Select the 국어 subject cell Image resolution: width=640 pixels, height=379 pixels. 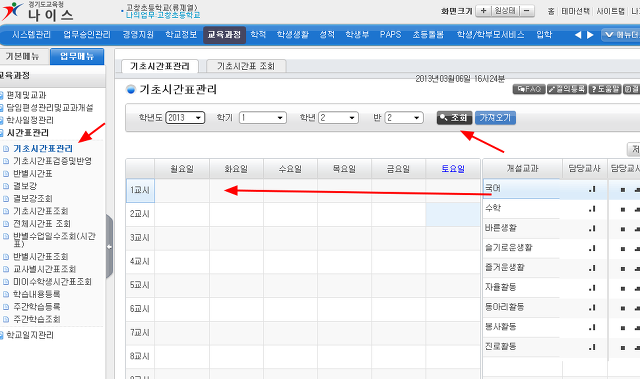pos(521,188)
